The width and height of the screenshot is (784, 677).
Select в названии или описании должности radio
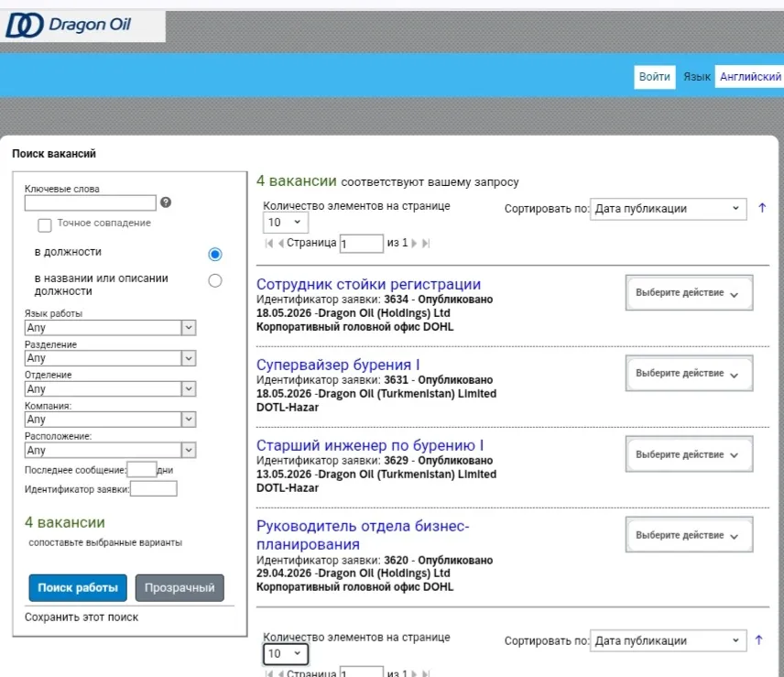coord(215,280)
